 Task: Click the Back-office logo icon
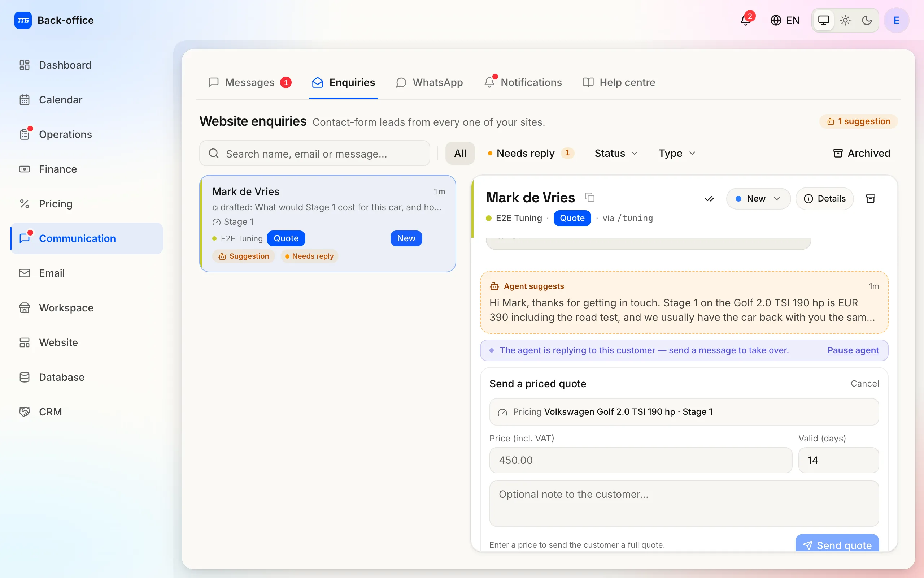[23, 20]
